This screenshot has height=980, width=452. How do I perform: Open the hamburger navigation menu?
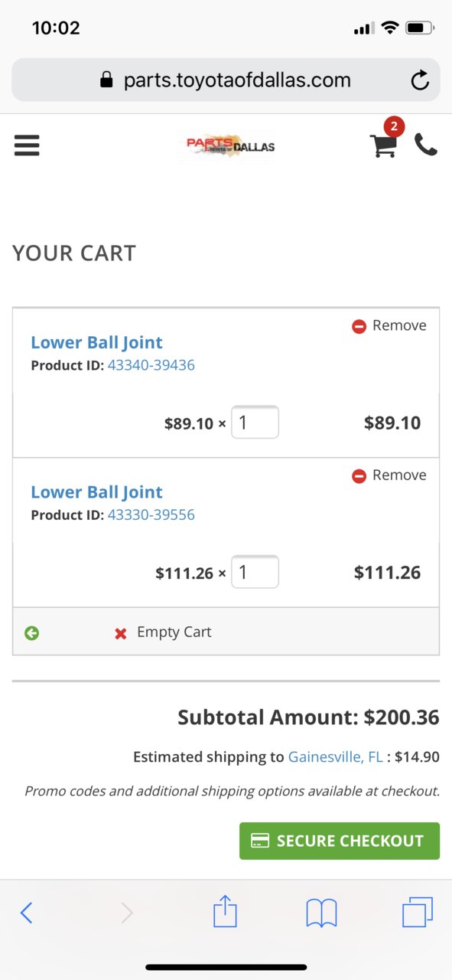click(x=27, y=145)
